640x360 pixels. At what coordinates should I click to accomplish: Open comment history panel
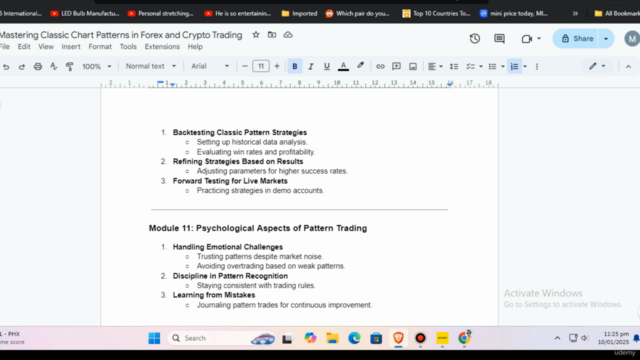click(499, 39)
